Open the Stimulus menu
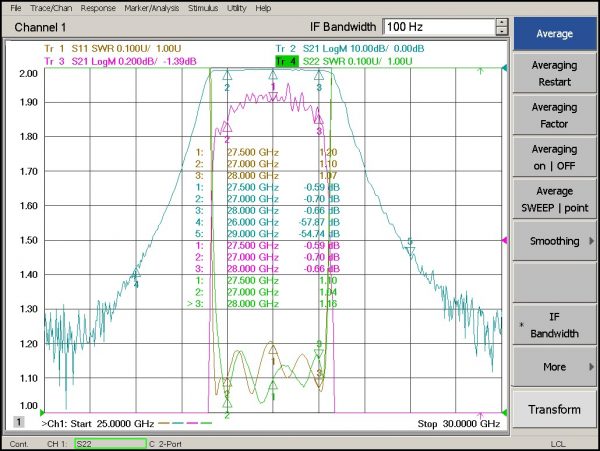Image resolution: width=600 pixels, height=451 pixels. (203, 8)
